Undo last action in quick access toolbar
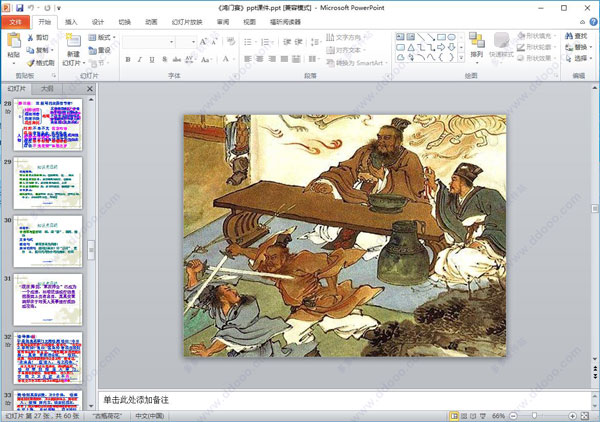The image size is (600, 422). pos(31,8)
